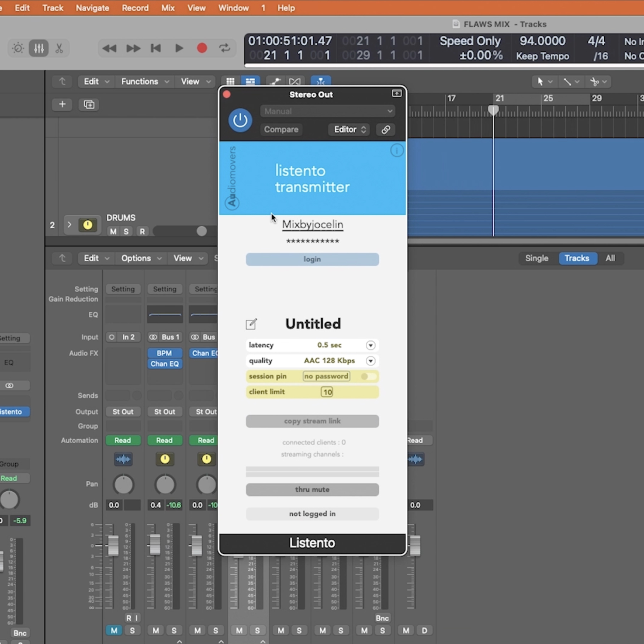Click the playhead marker at bar 21
The width and height of the screenshot is (644, 644).
(493, 109)
